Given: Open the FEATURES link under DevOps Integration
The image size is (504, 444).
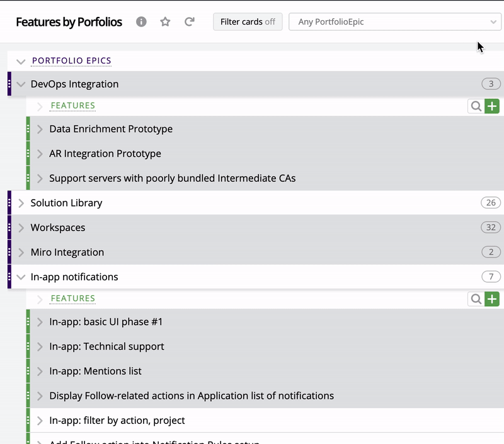Looking at the screenshot, I should pos(72,106).
